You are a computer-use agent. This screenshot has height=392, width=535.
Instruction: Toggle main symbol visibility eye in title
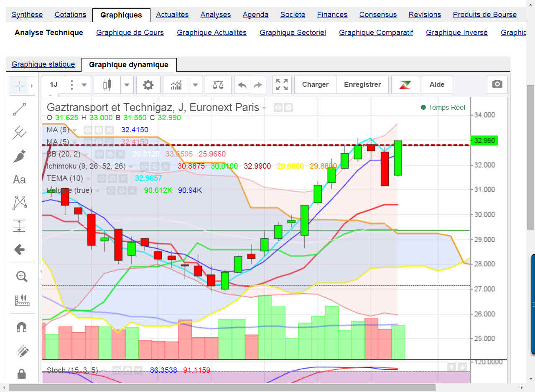coord(278,108)
